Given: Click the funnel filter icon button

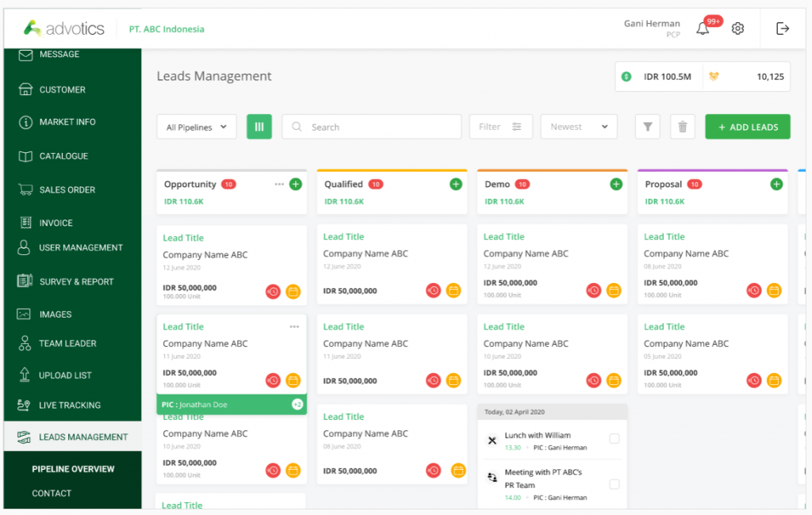Looking at the screenshot, I should [x=647, y=127].
